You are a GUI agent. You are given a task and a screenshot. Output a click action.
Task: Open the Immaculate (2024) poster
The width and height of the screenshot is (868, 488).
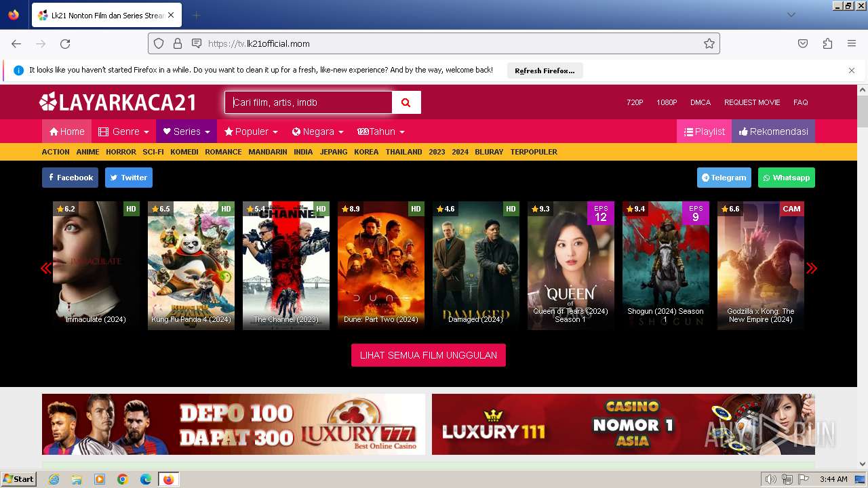(96, 266)
